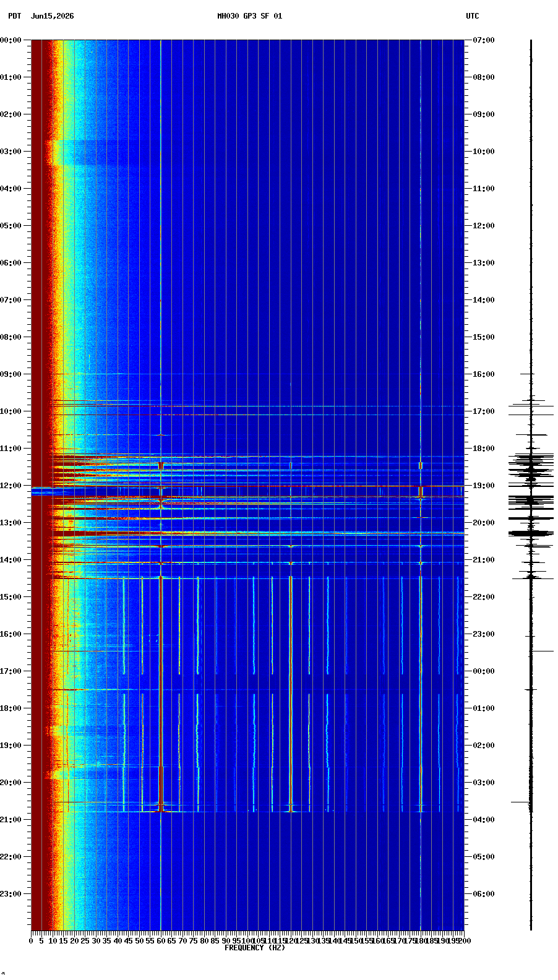Click the 11:00 label on UTC axis
Viewport: 558px width, 980px height.
(x=484, y=189)
